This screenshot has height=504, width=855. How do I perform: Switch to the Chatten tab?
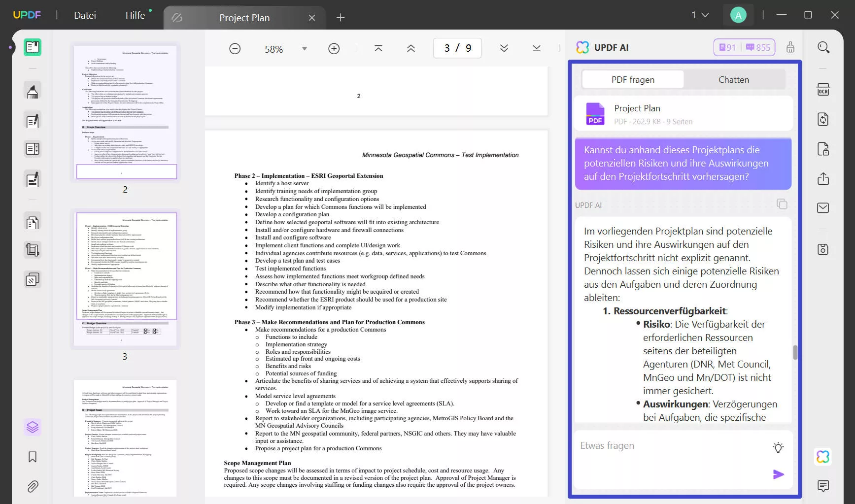click(x=734, y=79)
